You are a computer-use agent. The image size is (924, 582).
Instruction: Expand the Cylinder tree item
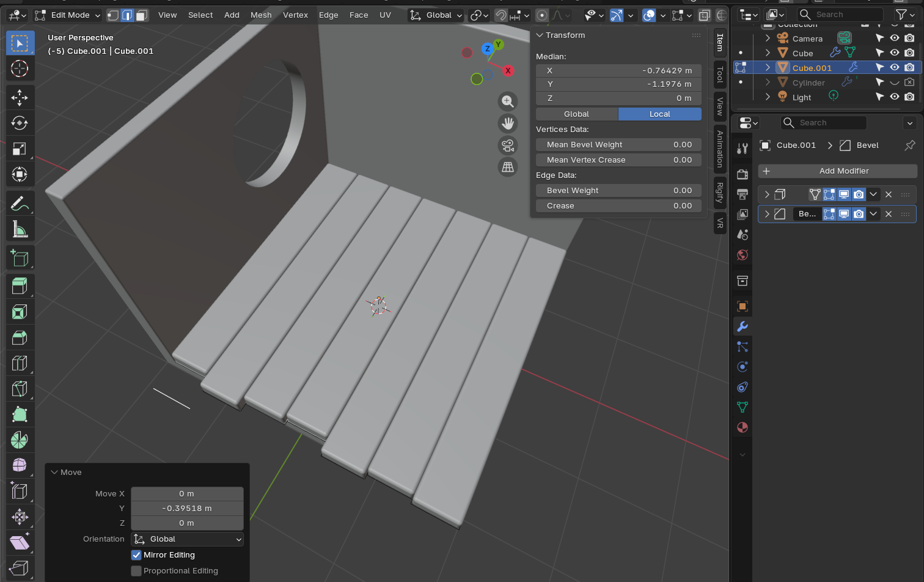[x=768, y=83]
